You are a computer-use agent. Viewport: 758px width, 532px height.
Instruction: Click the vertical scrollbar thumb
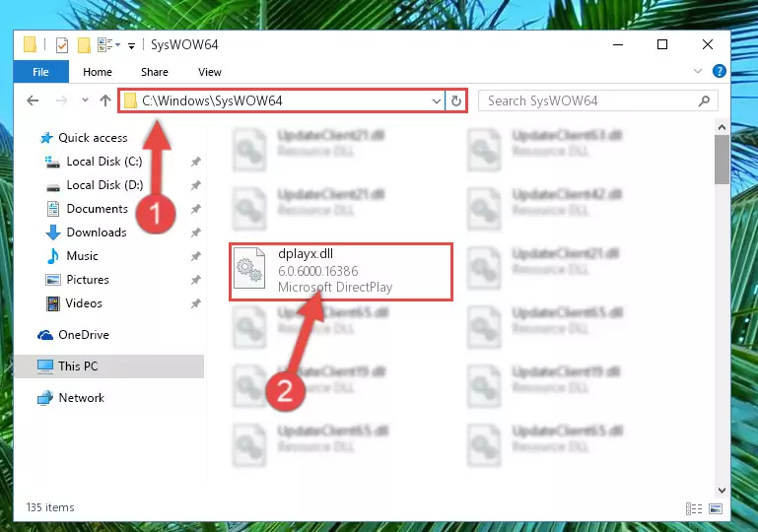coord(722,160)
